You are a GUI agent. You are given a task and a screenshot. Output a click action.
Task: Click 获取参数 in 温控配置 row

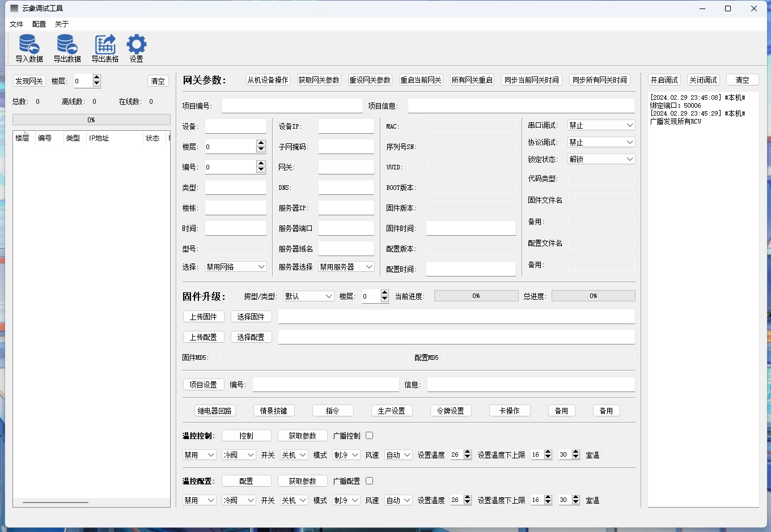(303, 481)
